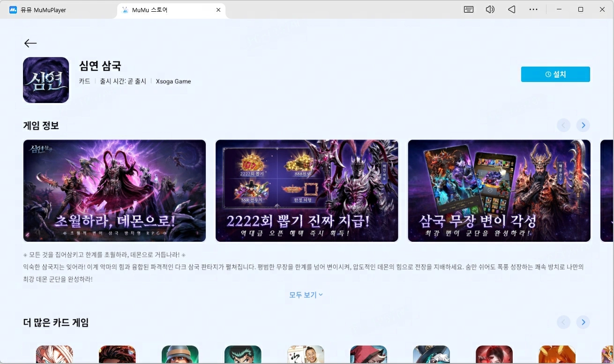Show previous 더 많은 카드 게임 items
The height and width of the screenshot is (364, 614).
pyautogui.click(x=563, y=322)
